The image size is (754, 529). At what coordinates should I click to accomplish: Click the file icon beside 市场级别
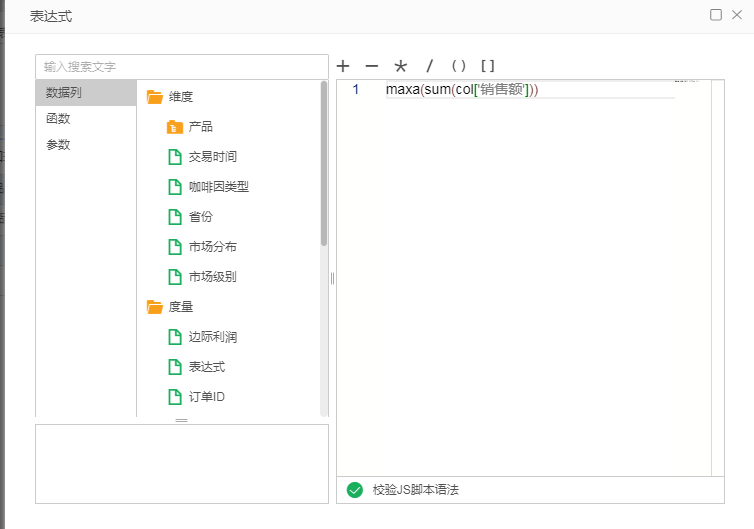tap(175, 277)
